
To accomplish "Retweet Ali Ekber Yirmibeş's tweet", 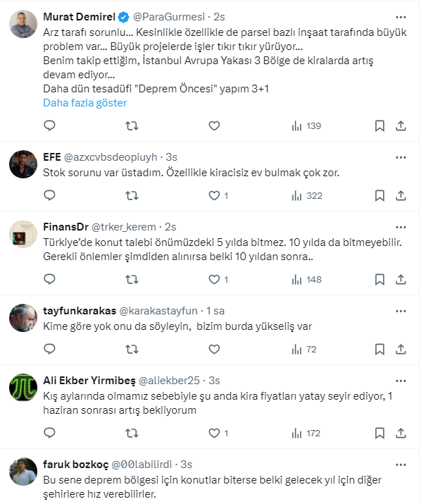I will click(132, 433).
